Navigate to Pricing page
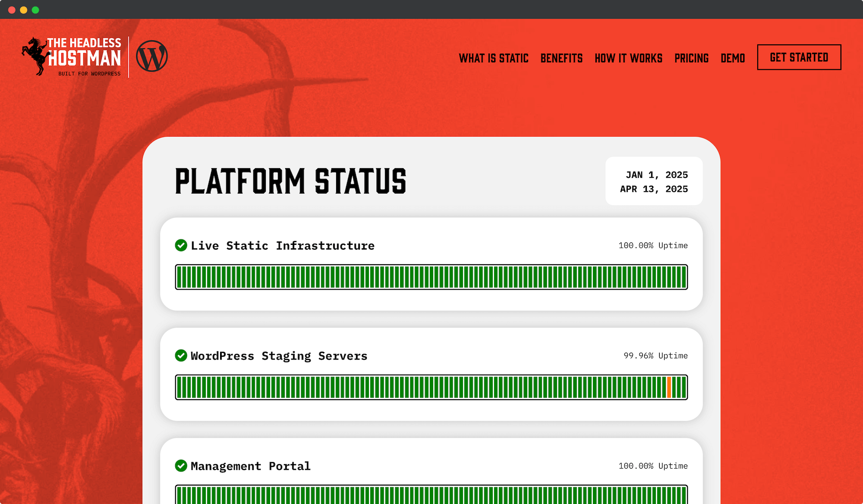This screenshot has height=504, width=863. pos(691,58)
